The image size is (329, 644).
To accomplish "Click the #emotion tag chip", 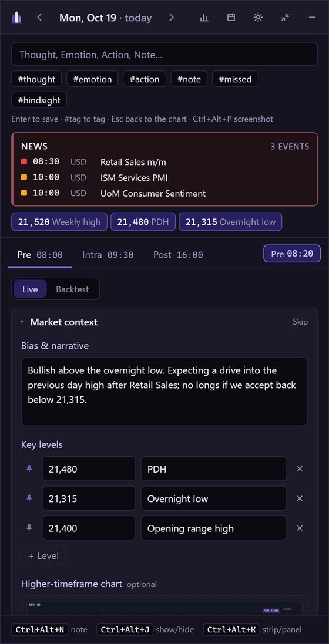I will pyautogui.click(x=93, y=79).
